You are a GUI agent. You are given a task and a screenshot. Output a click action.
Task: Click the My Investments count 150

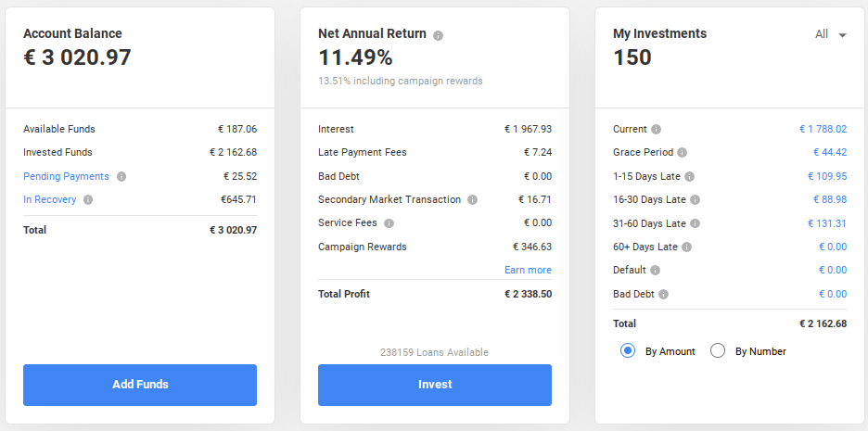632,57
